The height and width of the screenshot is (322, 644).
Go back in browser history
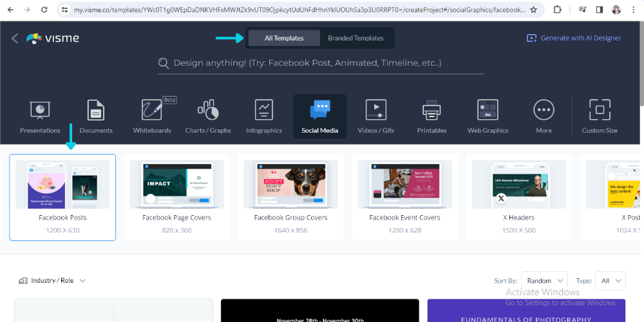11,10
